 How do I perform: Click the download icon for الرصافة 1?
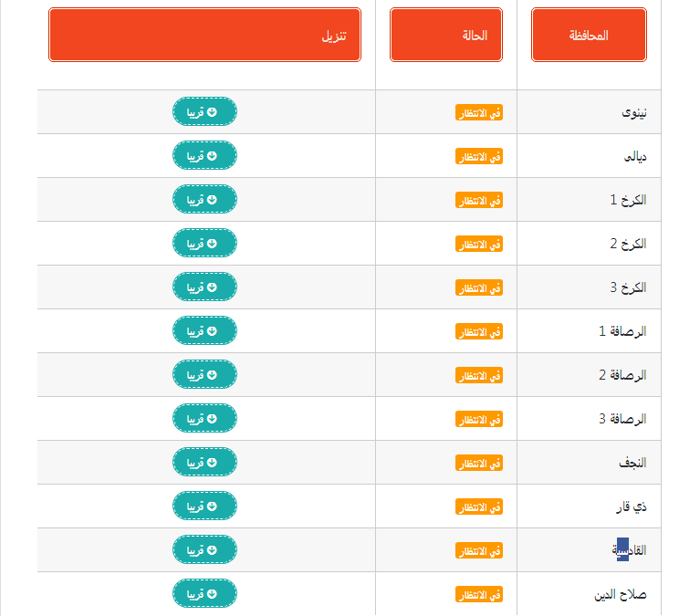pyautogui.click(x=212, y=331)
